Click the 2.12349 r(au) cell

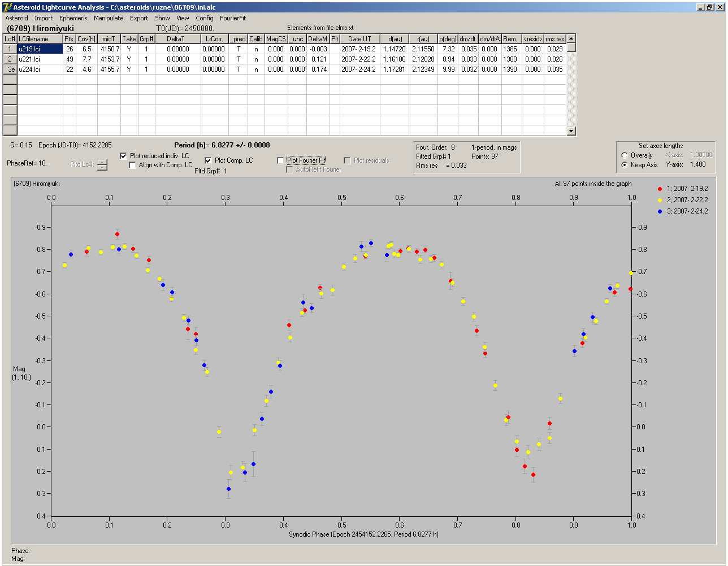tap(423, 69)
